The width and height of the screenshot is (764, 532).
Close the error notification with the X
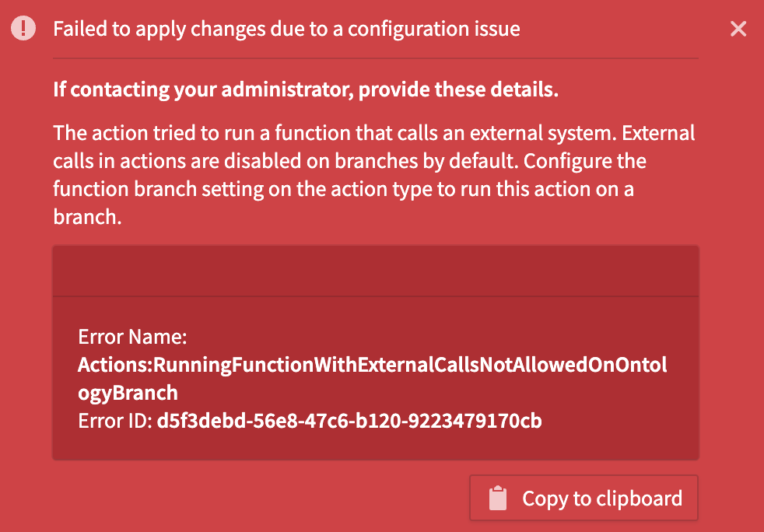click(738, 30)
